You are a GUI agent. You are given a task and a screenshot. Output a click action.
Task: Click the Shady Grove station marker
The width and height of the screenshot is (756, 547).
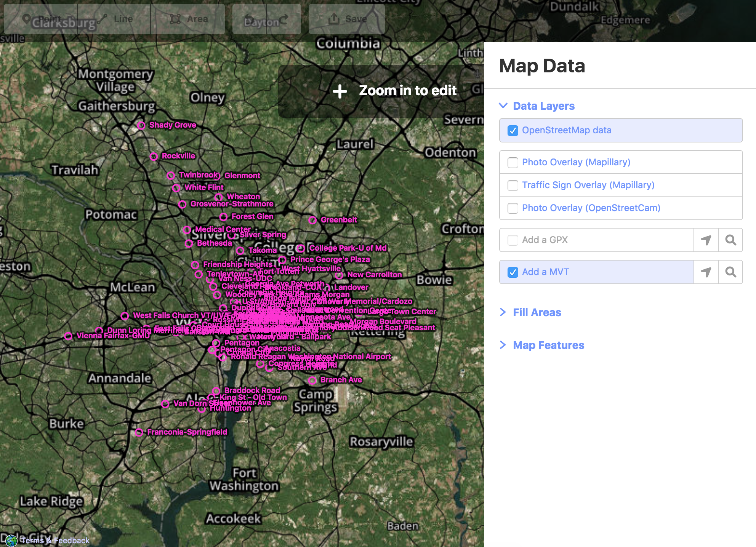point(141,126)
